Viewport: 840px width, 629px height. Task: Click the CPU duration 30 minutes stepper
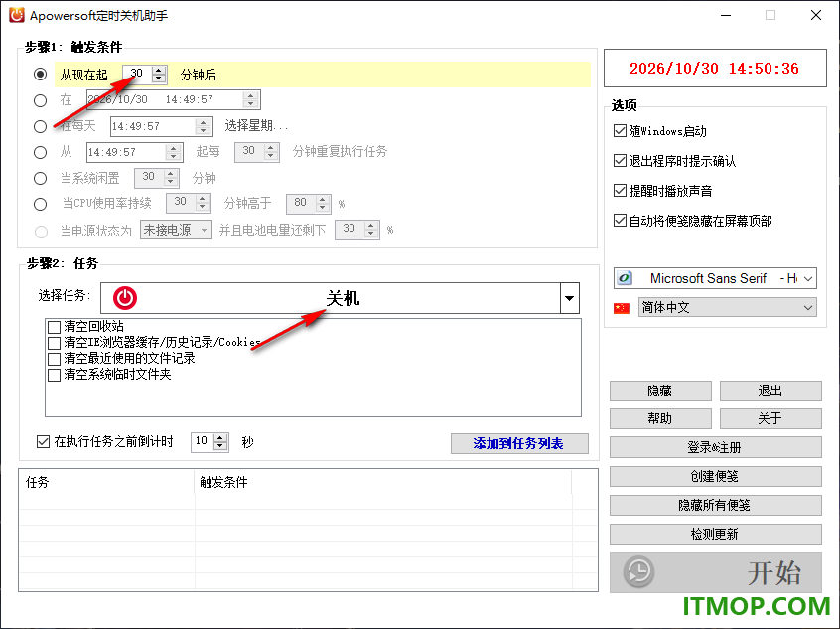(202, 203)
